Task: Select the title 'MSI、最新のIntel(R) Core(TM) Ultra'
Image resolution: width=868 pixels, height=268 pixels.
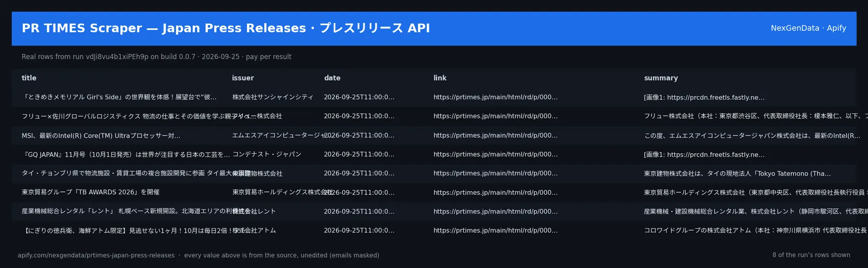Action: (101, 135)
